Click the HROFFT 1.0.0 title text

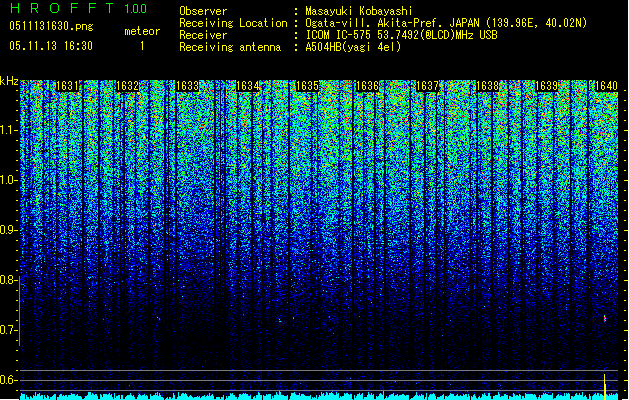[x=78, y=8]
